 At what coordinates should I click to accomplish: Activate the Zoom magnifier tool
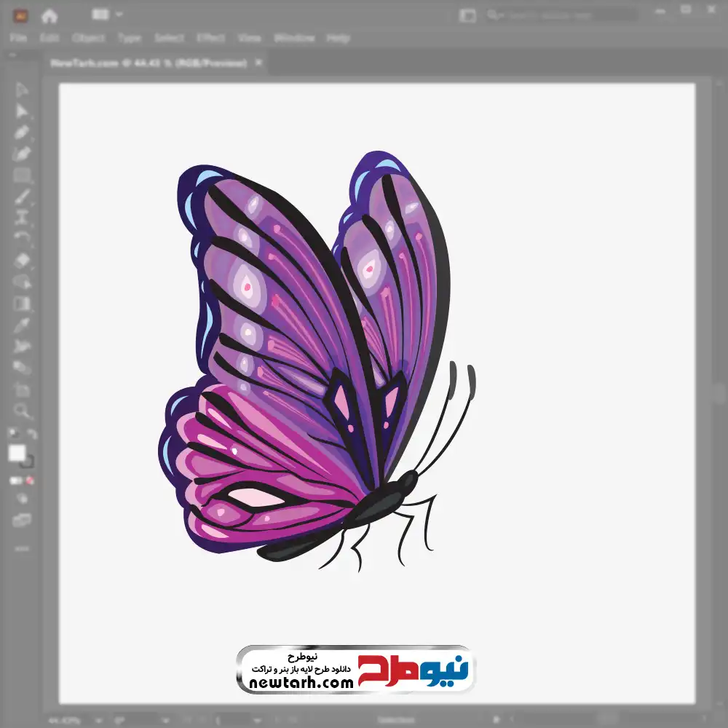point(22,411)
